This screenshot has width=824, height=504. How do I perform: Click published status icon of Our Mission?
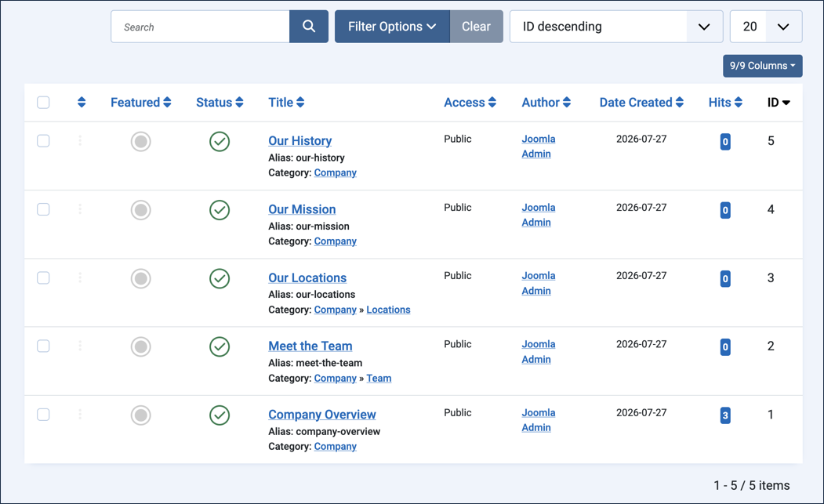click(x=220, y=210)
